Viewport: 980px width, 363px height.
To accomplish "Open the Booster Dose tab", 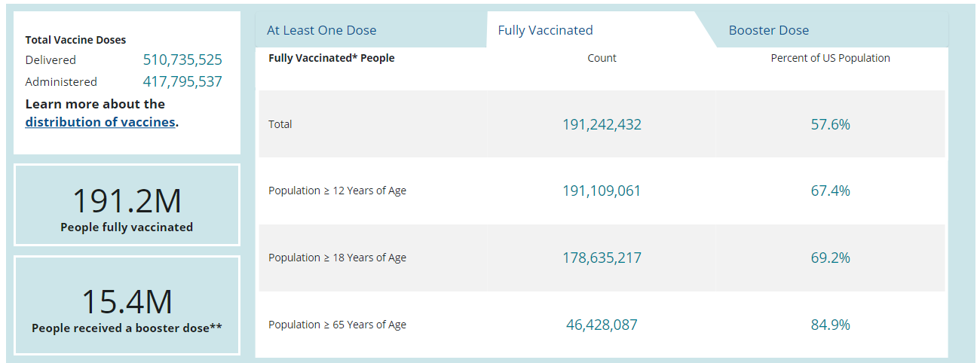I will click(768, 30).
